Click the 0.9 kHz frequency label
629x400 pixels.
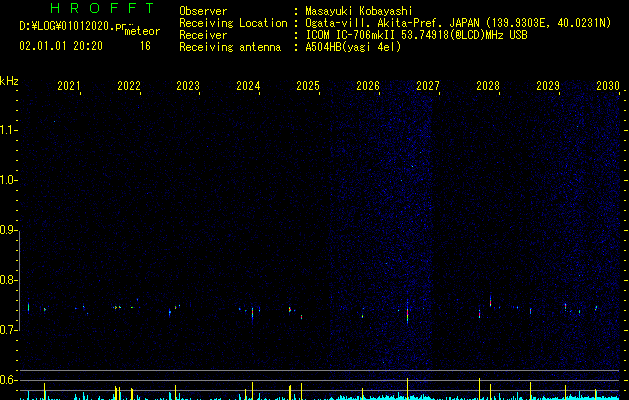7,230
